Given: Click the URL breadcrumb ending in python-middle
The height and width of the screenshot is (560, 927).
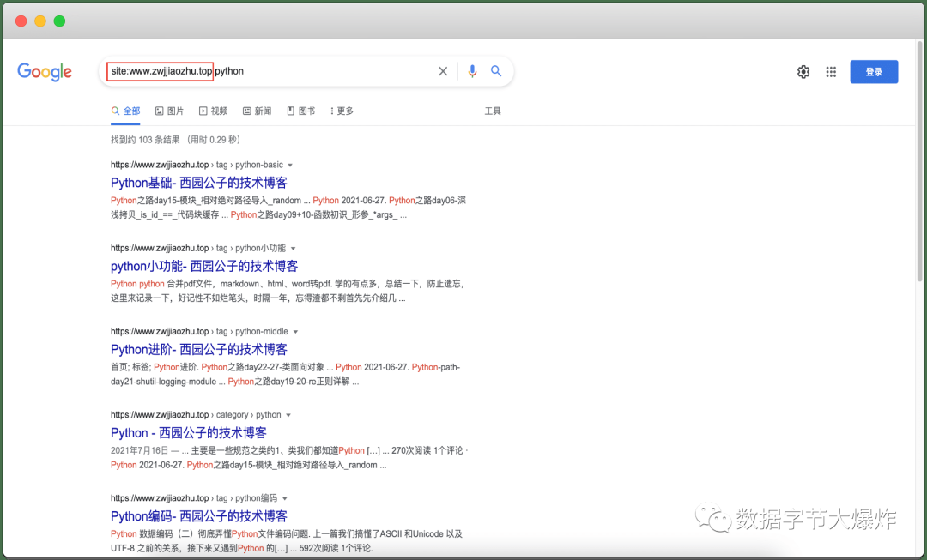Looking at the screenshot, I should tap(199, 331).
